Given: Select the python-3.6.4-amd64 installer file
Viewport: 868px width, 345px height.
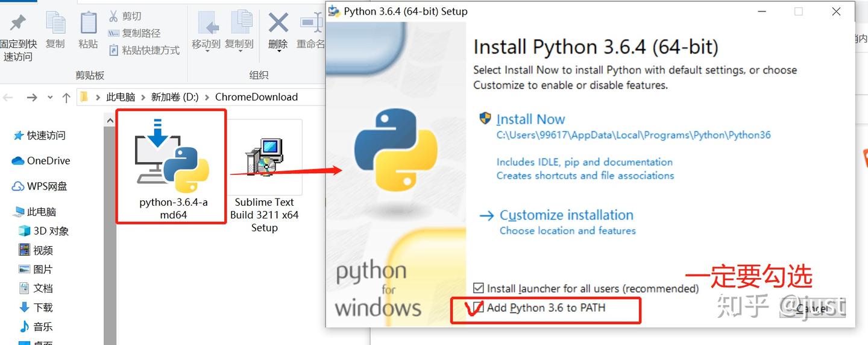Looking at the screenshot, I should (x=172, y=167).
